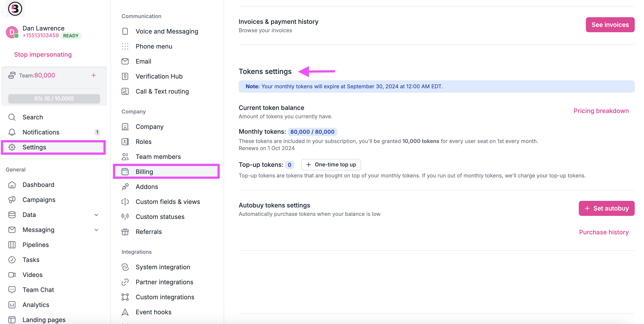Click the Set autobuy button
The height and width of the screenshot is (324, 644).
[x=606, y=208]
